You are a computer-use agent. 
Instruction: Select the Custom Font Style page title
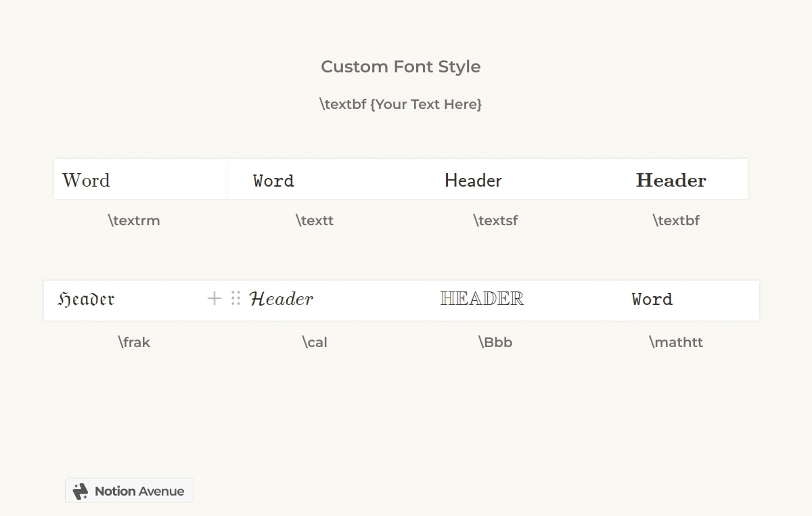(x=401, y=66)
